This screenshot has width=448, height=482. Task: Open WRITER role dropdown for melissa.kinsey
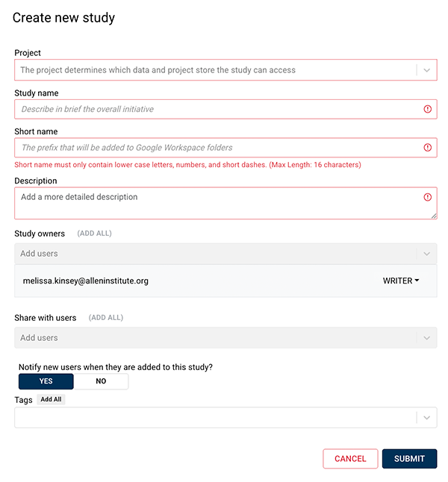(x=401, y=281)
